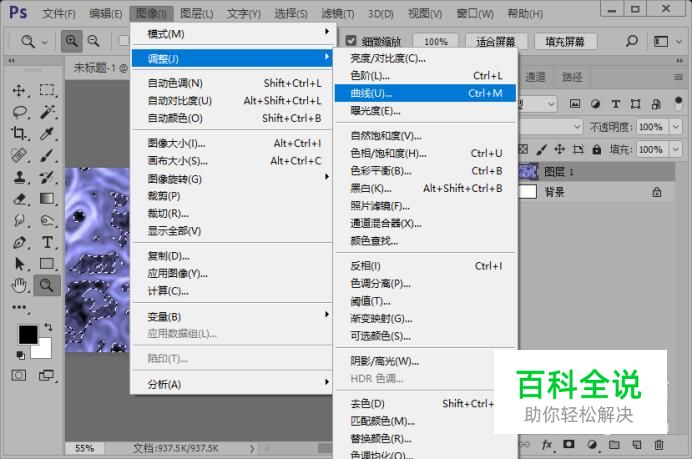This screenshot has height=459, width=692.
Task: Open the opacity 不透明度 dropdown arrow
Action: [676, 127]
